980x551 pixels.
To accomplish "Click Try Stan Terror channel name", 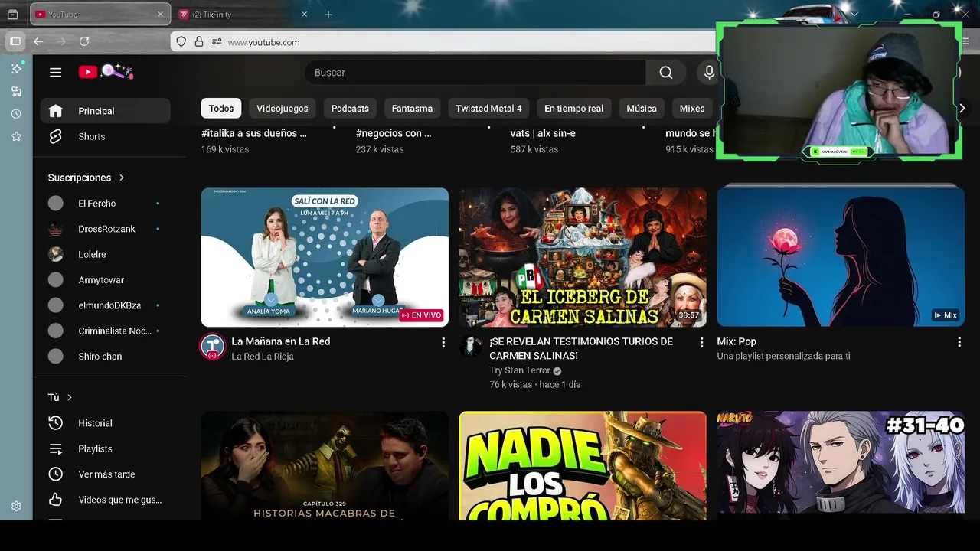I will click(x=520, y=370).
